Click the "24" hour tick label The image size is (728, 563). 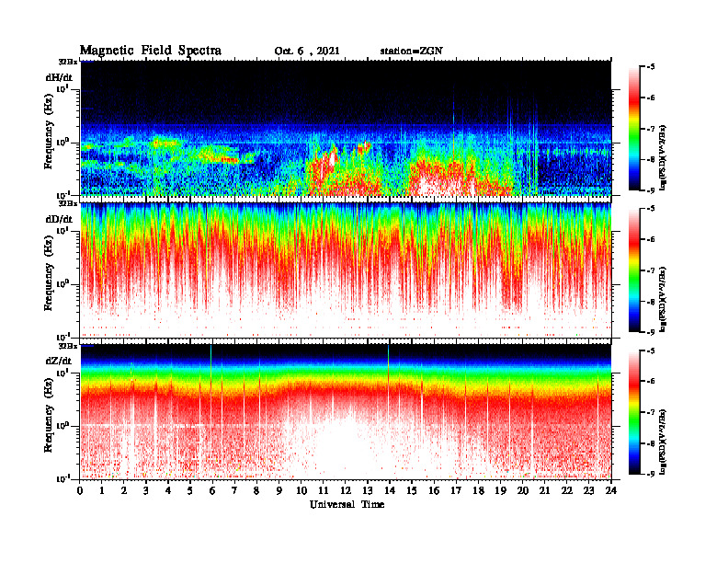click(x=611, y=490)
